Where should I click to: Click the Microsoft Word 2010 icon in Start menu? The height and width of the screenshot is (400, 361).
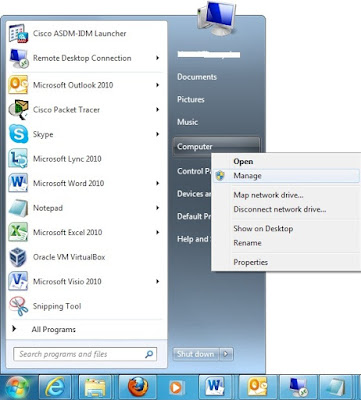pyautogui.click(x=18, y=183)
